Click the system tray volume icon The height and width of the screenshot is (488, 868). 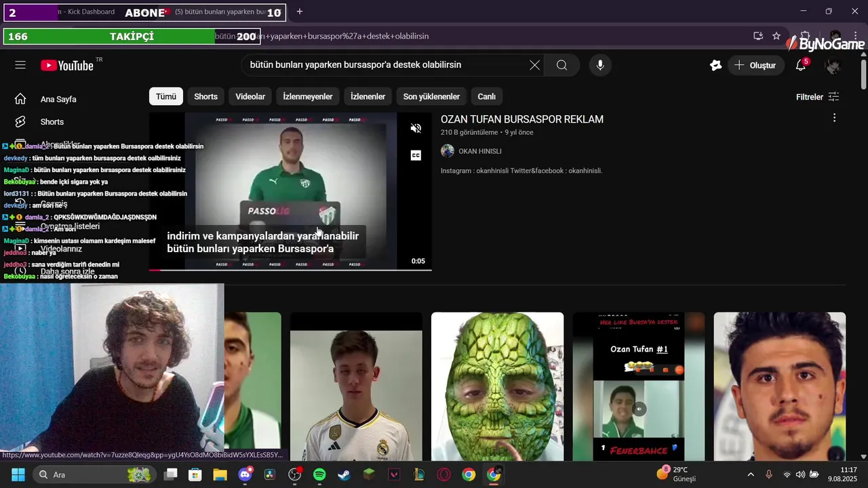click(x=800, y=474)
